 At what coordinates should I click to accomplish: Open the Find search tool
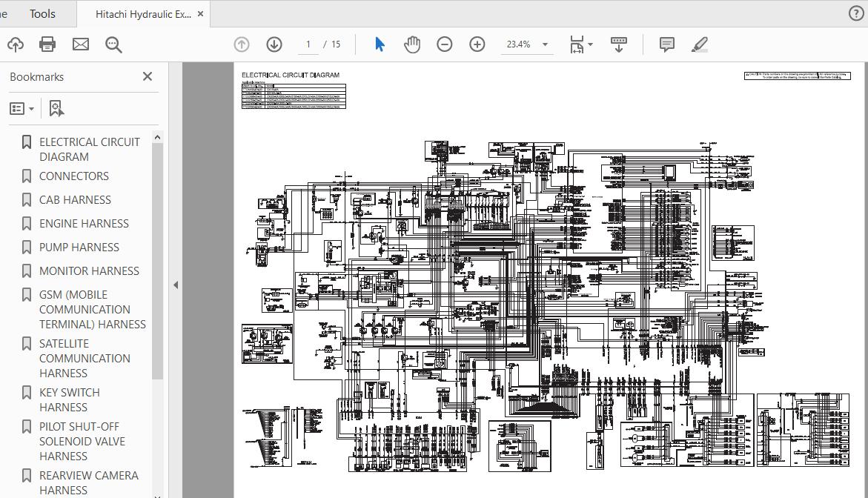(x=113, y=44)
